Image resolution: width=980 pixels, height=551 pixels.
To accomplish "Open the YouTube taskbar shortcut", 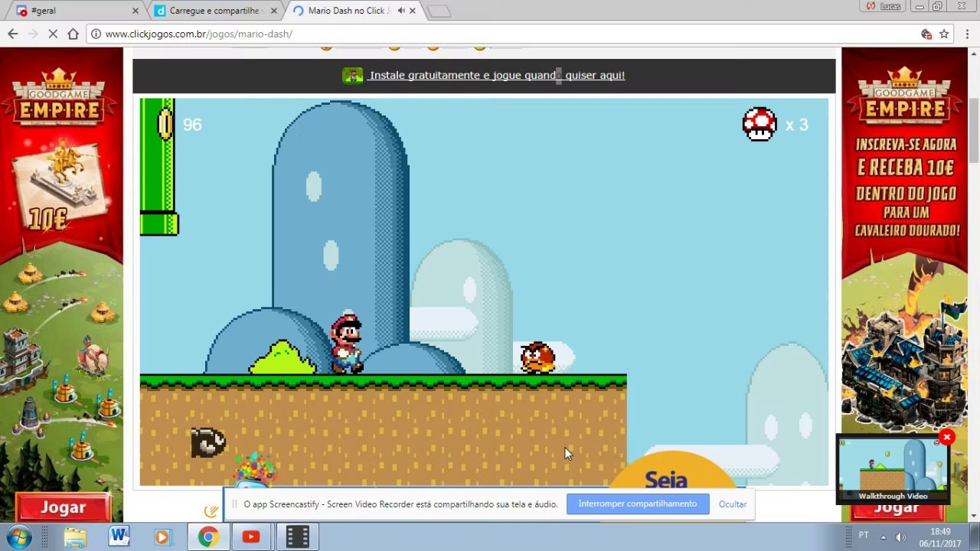I will [x=251, y=537].
